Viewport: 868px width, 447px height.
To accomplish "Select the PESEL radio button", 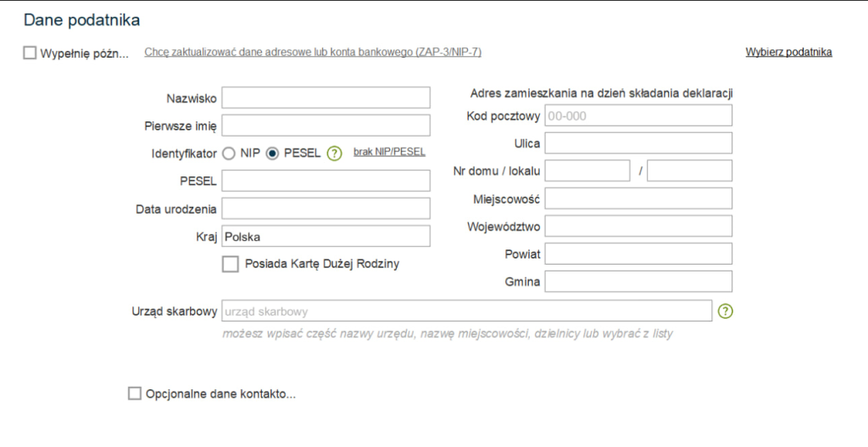I will [272, 154].
